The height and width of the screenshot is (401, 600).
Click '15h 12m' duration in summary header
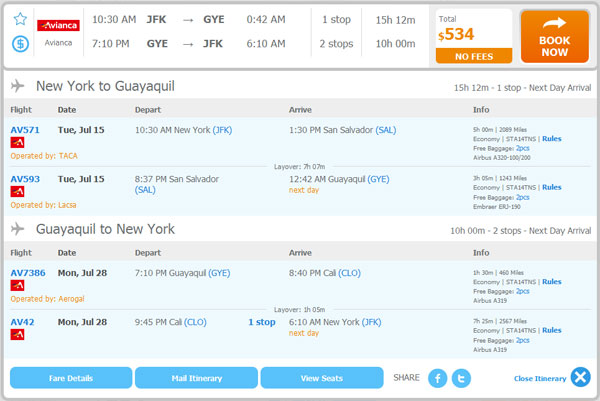click(395, 20)
